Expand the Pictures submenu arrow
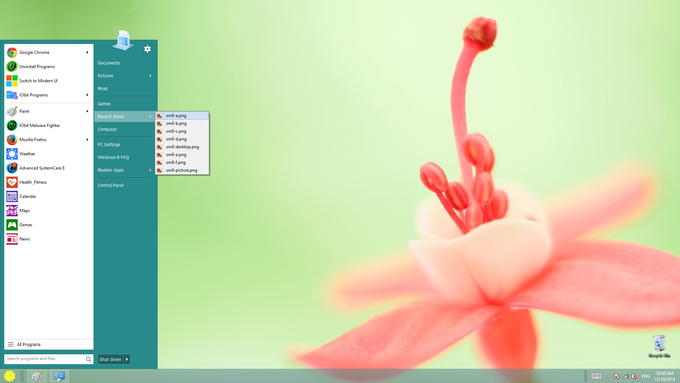Screen dimensions: 680x383 [150, 76]
